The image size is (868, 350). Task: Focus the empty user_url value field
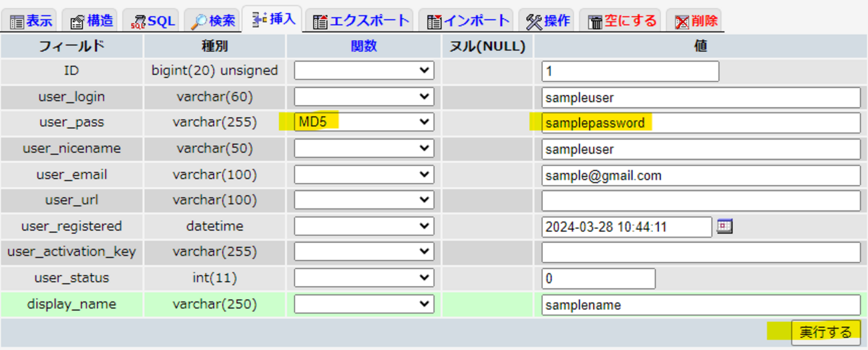coord(701,200)
